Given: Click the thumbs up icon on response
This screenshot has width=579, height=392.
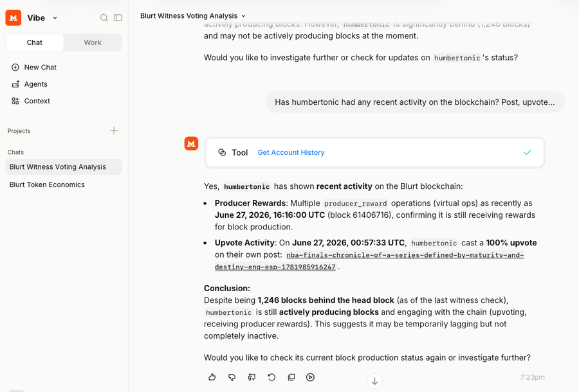Looking at the screenshot, I should 212,377.
